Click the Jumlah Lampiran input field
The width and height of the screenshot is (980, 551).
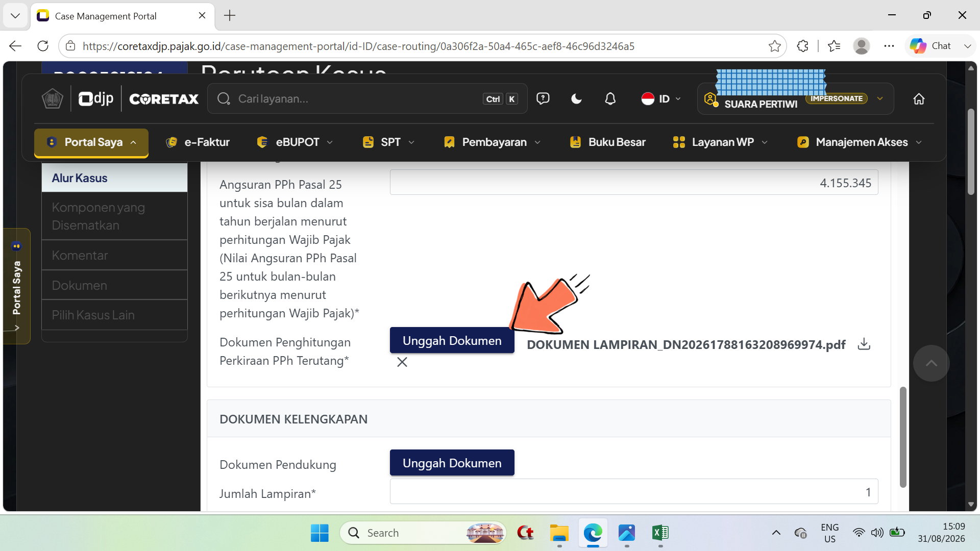[633, 492]
